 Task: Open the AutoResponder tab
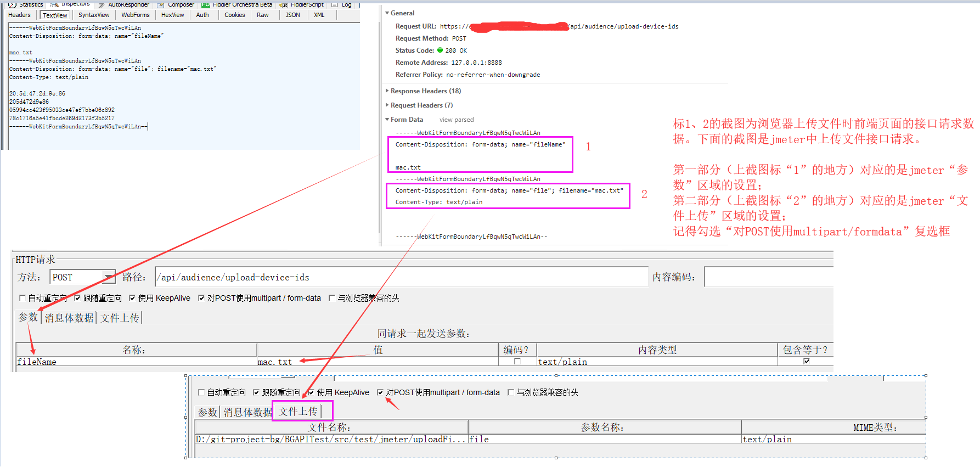pyautogui.click(x=124, y=4)
